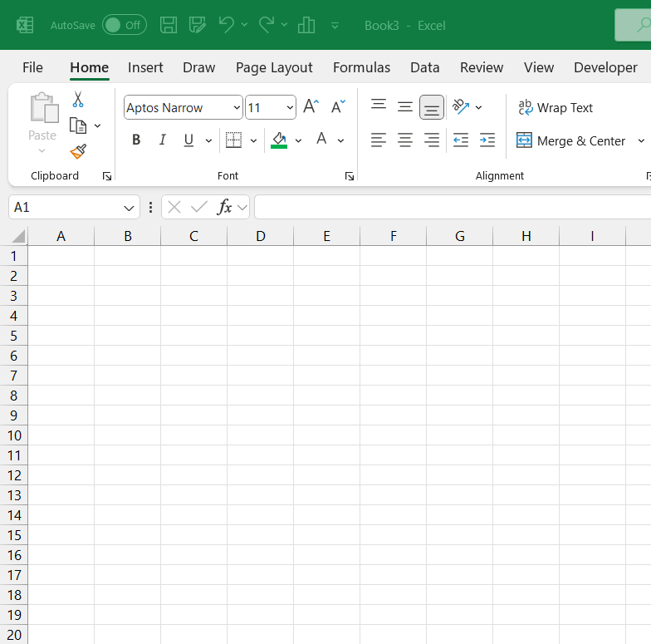Click the Merge & Center button
Screen dimensions: 651x644
571,141
